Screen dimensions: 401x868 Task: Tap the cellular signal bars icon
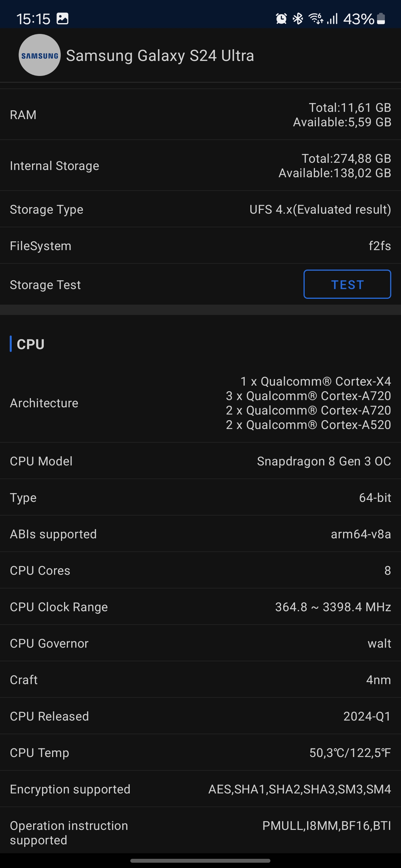tap(332, 19)
